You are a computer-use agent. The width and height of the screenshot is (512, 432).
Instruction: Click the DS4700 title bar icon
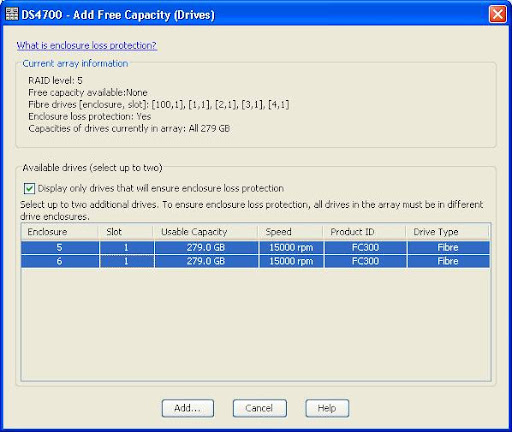point(12,15)
